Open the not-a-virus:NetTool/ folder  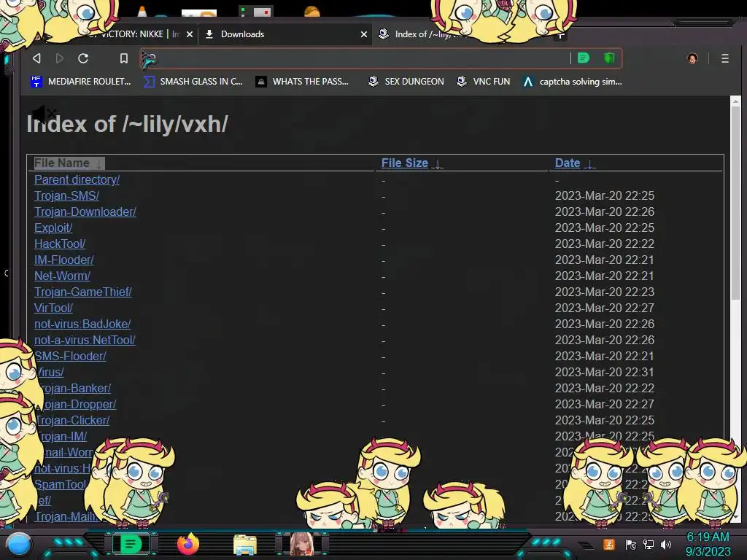85,340
